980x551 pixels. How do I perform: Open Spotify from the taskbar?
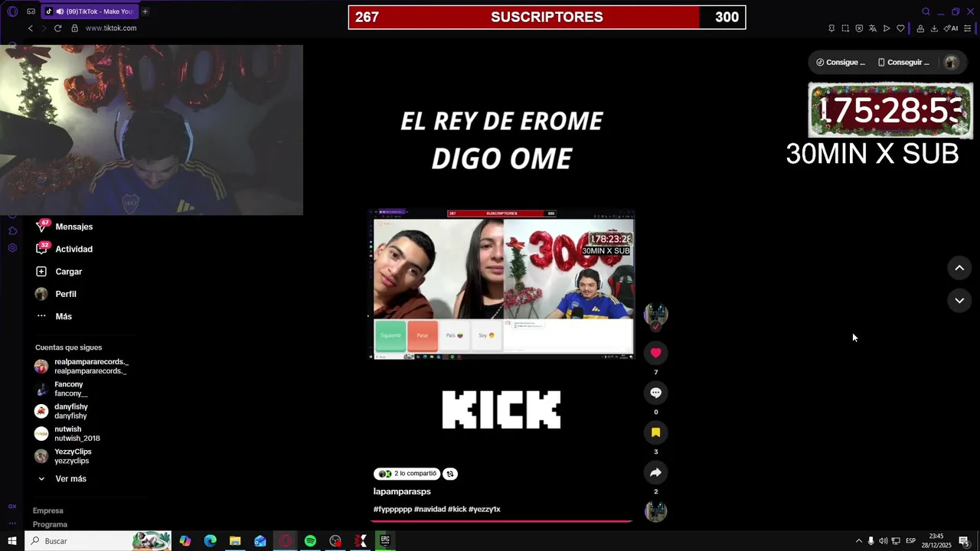click(x=310, y=541)
